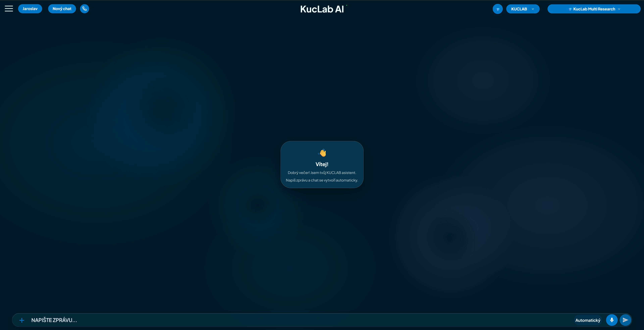Click the KucLab AI logo title
This screenshot has width=644, height=330.
click(322, 9)
